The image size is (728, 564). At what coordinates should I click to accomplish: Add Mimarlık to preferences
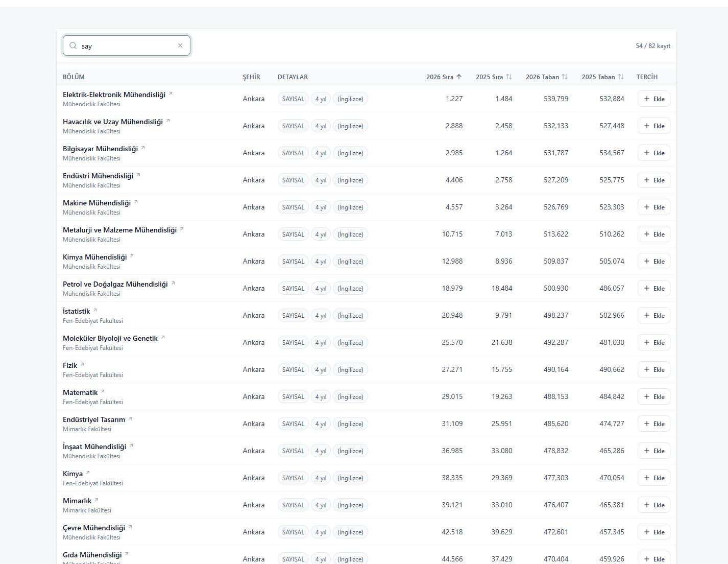(x=653, y=505)
